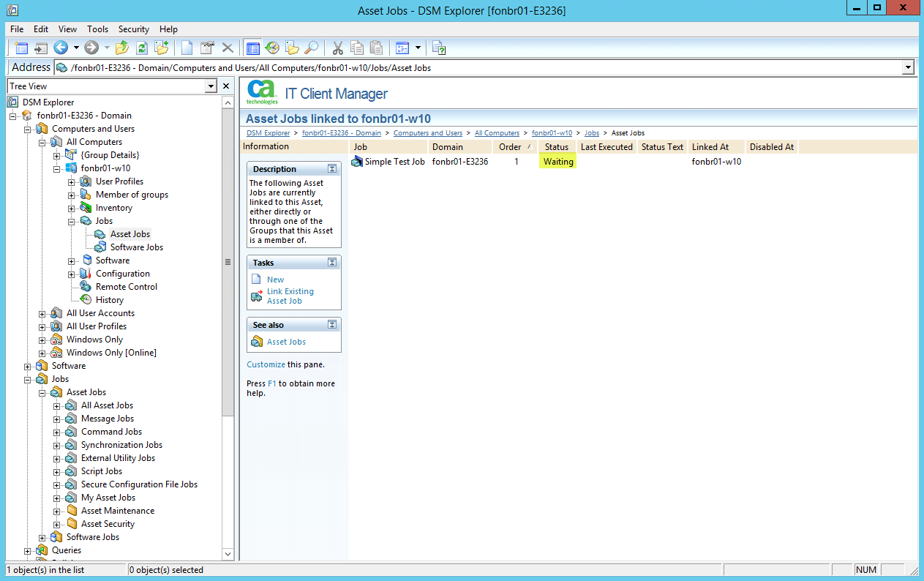924x581 pixels.
Task: Collapse the See also pane section
Action: [332, 325]
